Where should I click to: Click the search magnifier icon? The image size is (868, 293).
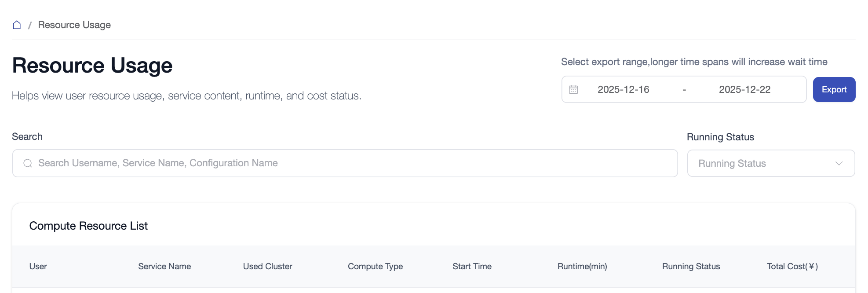pos(28,163)
